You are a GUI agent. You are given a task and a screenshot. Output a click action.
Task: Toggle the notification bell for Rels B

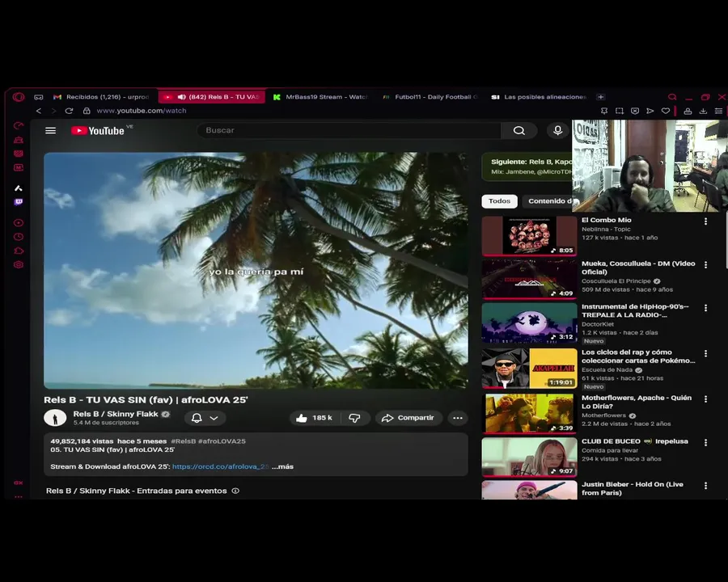click(x=197, y=418)
